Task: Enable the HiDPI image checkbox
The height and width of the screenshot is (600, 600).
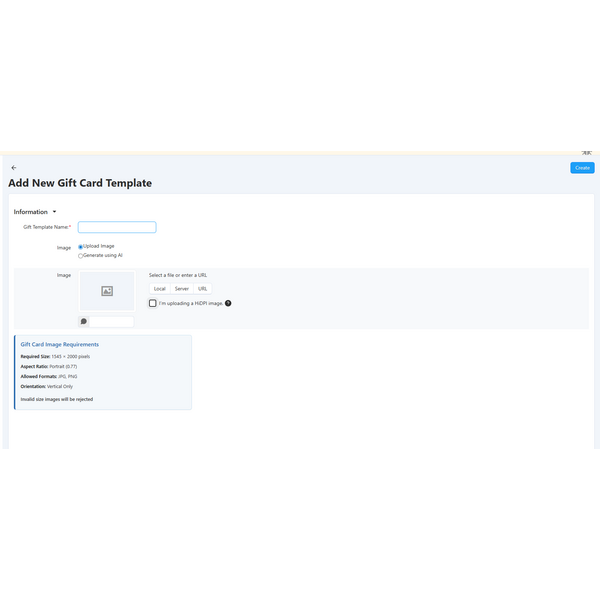Action: point(153,303)
